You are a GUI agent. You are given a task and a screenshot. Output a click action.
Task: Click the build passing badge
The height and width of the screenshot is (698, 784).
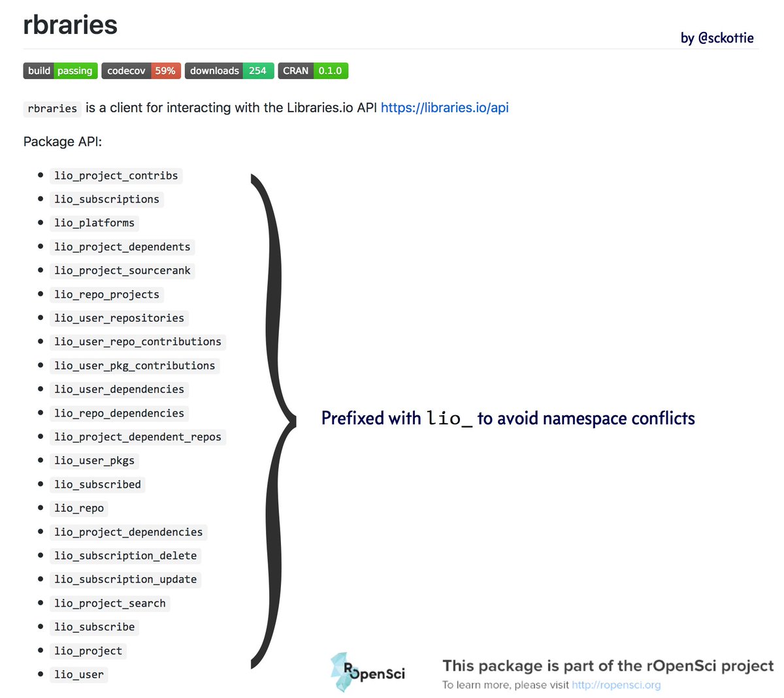coord(60,71)
